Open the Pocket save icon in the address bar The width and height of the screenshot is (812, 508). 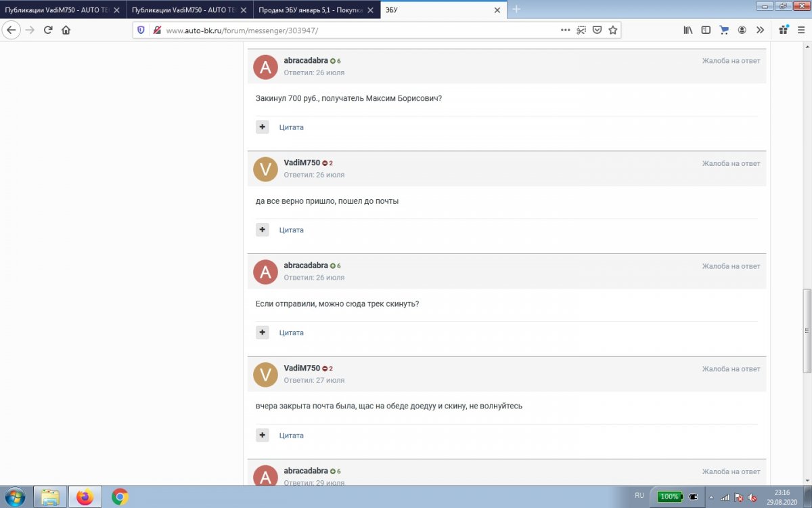point(597,30)
